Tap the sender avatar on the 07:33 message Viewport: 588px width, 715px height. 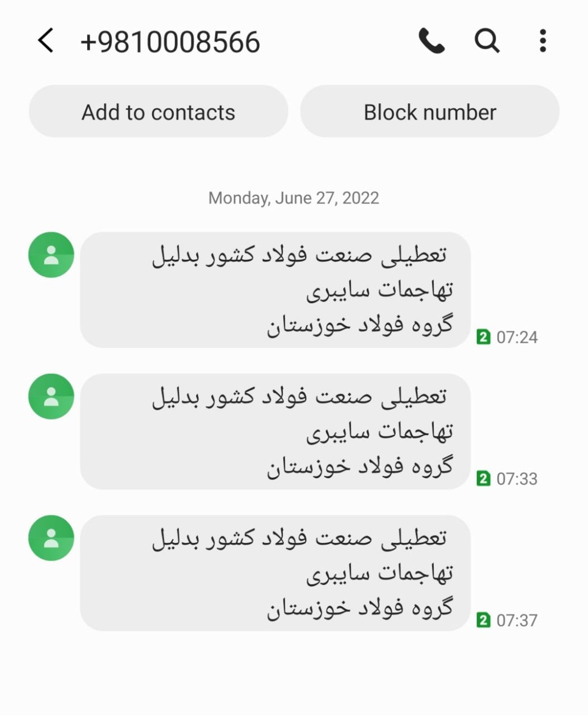coord(51,396)
